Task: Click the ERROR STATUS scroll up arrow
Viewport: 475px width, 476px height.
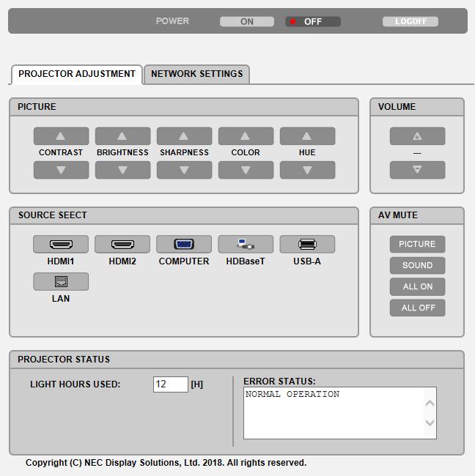Action: coord(430,404)
